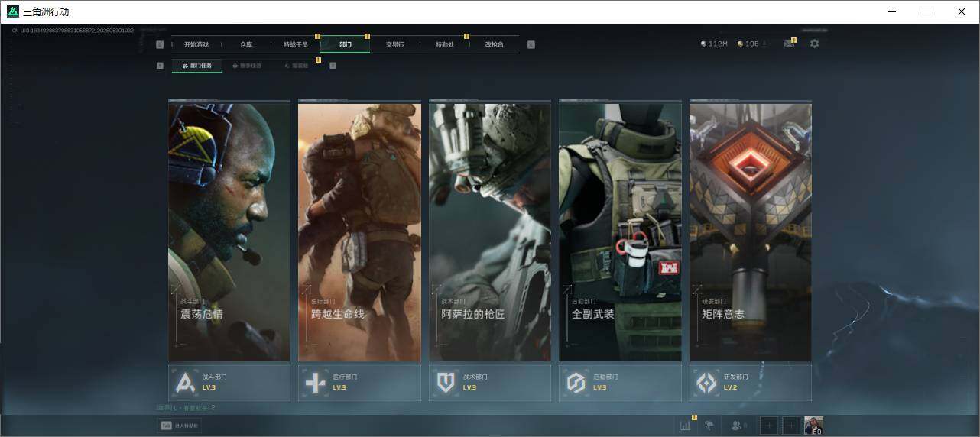The width and height of the screenshot is (980, 437).
Task: Open the 震荡危情 combat department card
Action: pos(229,231)
